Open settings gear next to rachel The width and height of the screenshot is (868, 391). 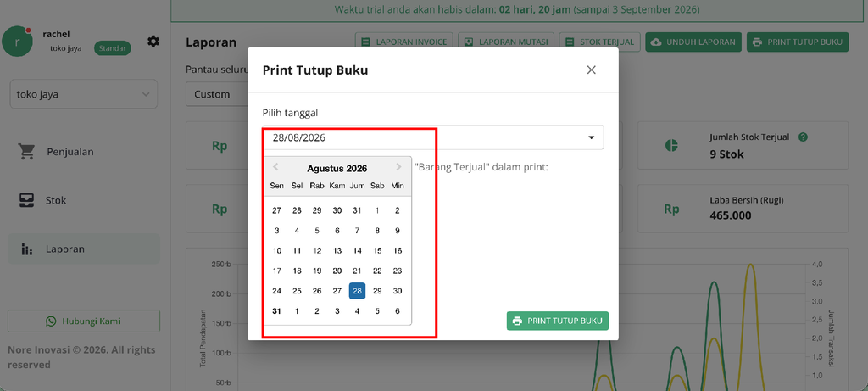coord(153,42)
